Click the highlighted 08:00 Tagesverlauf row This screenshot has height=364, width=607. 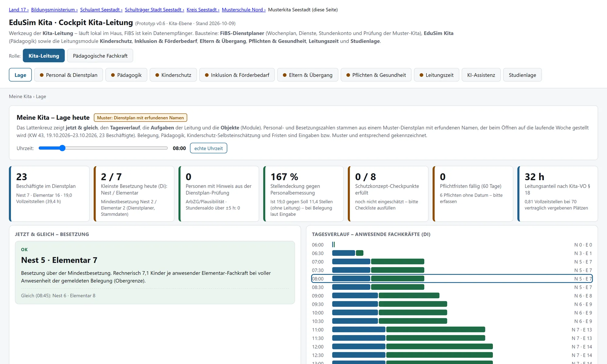tap(452, 279)
